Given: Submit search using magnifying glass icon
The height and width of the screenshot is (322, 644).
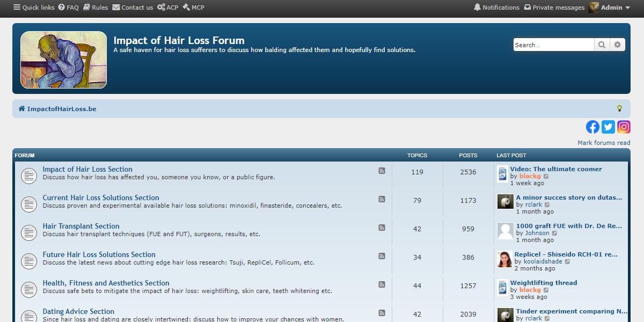Looking at the screenshot, I should (x=602, y=45).
